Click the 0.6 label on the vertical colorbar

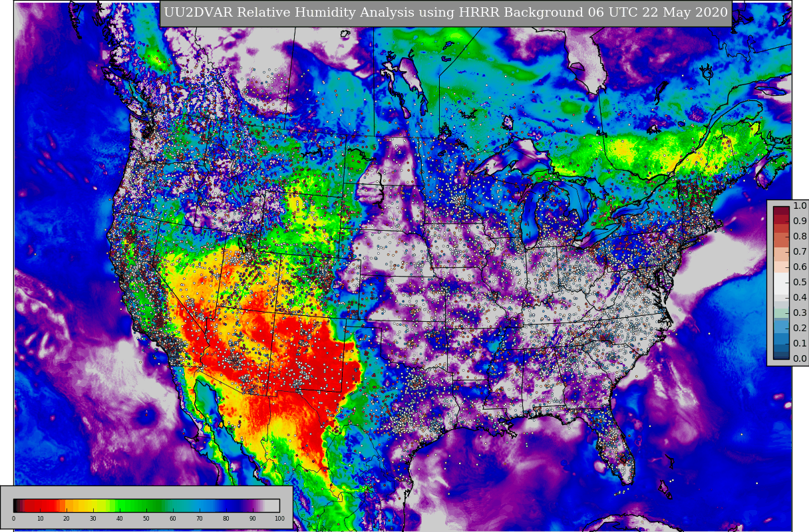click(800, 267)
